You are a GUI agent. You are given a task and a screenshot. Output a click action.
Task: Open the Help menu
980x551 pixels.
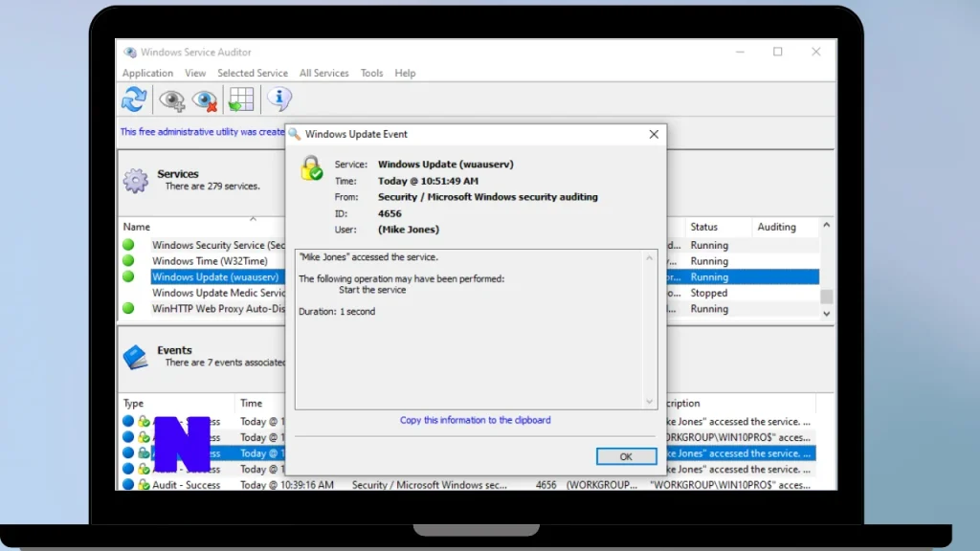405,73
